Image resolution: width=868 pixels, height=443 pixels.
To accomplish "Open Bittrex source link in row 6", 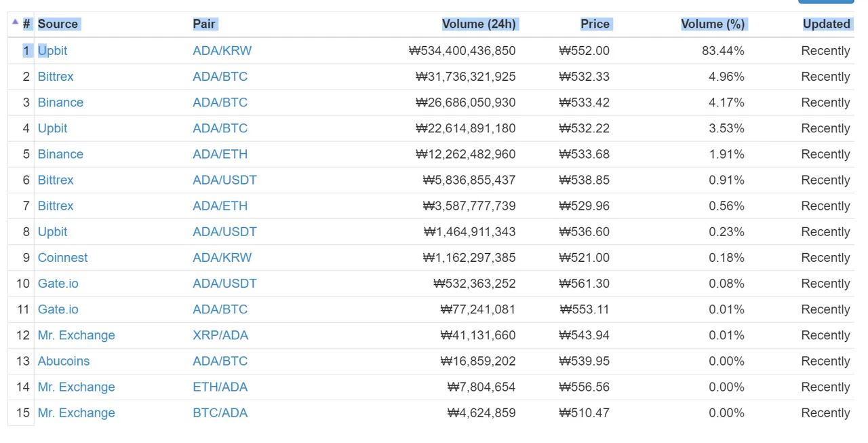I will point(56,180).
